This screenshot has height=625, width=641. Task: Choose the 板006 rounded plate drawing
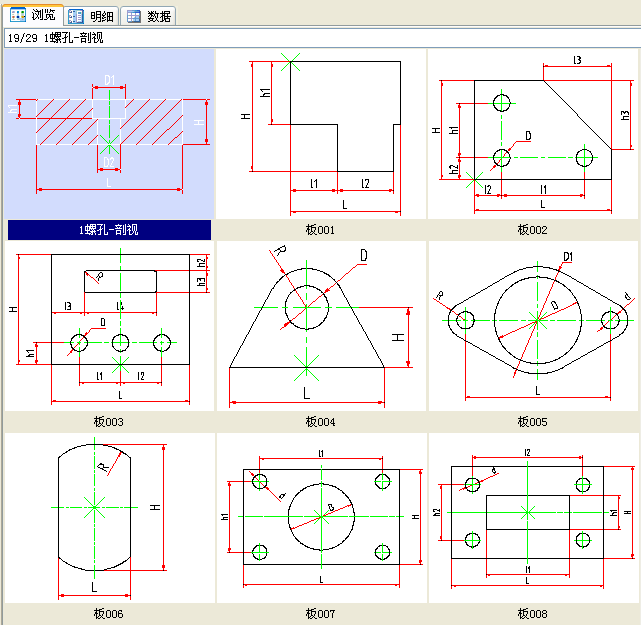click(109, 517)
